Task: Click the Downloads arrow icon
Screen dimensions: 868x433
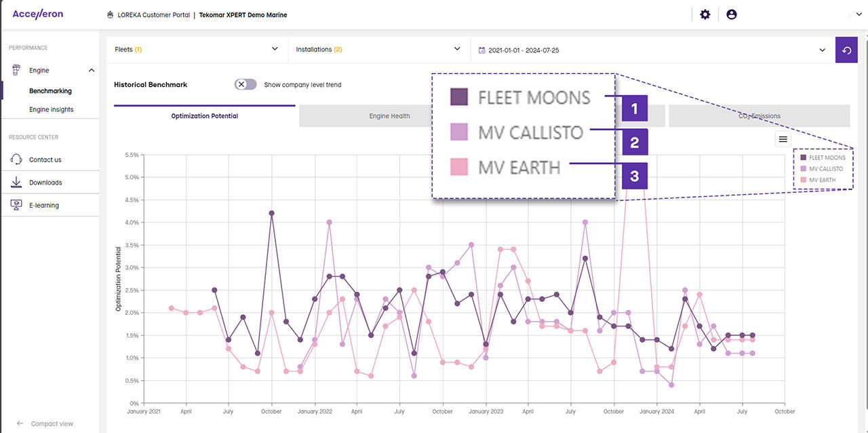Action: [x=16, y=183]
